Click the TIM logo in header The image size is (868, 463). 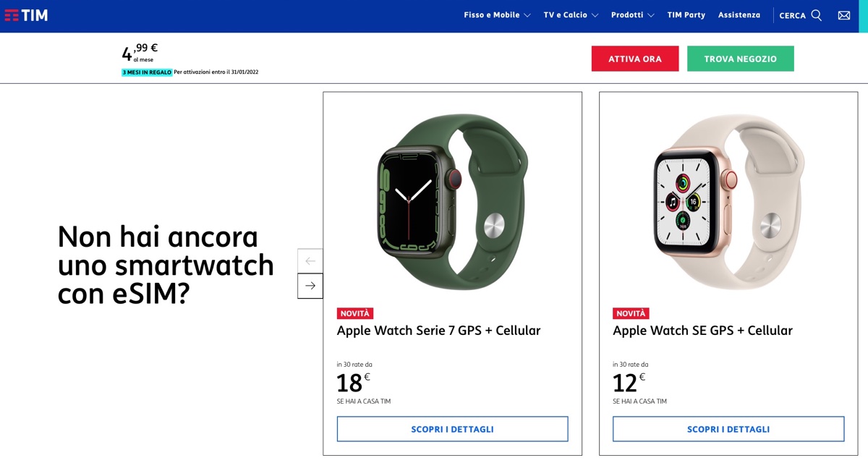26,15
